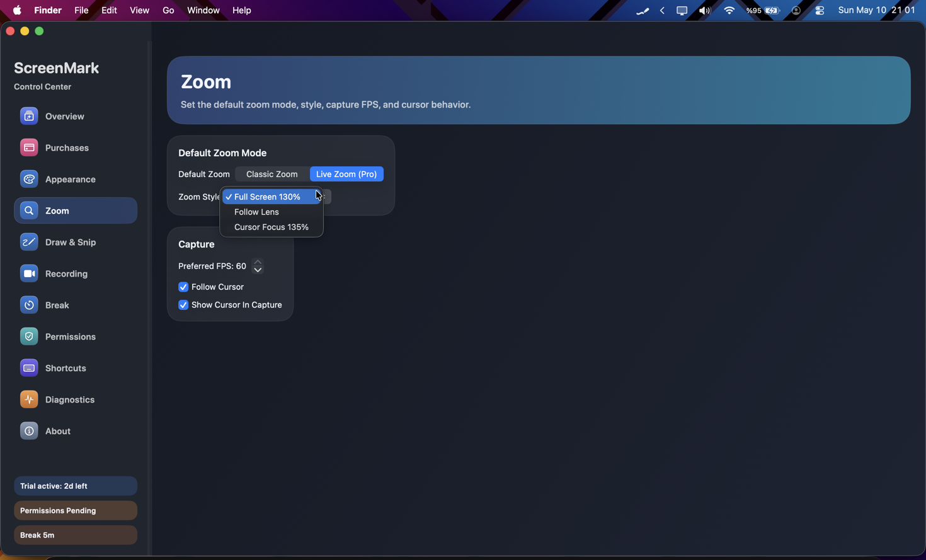Open the File menu
Viewport: 926px width, 560px height.
[x=81, y=10]
